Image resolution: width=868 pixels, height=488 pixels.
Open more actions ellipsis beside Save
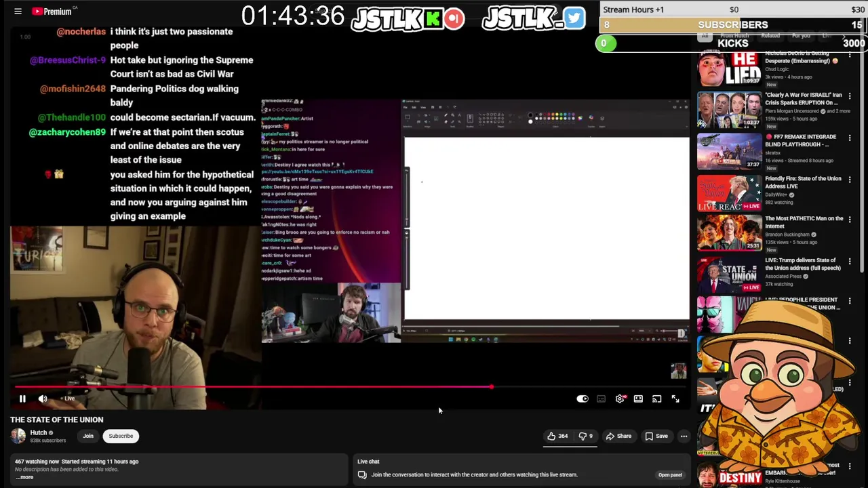click(684, 436)
